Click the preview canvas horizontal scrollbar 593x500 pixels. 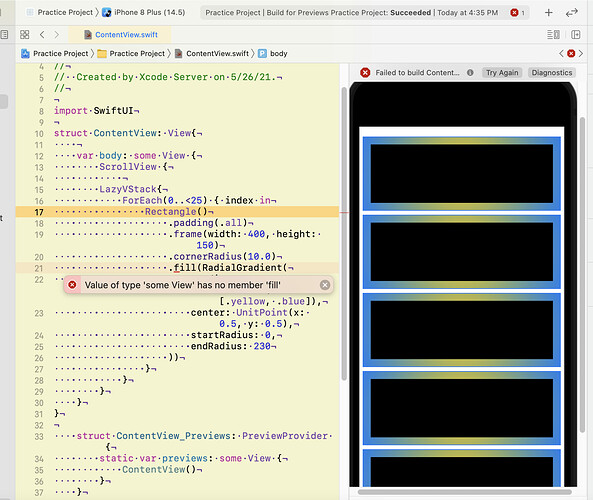464,492
